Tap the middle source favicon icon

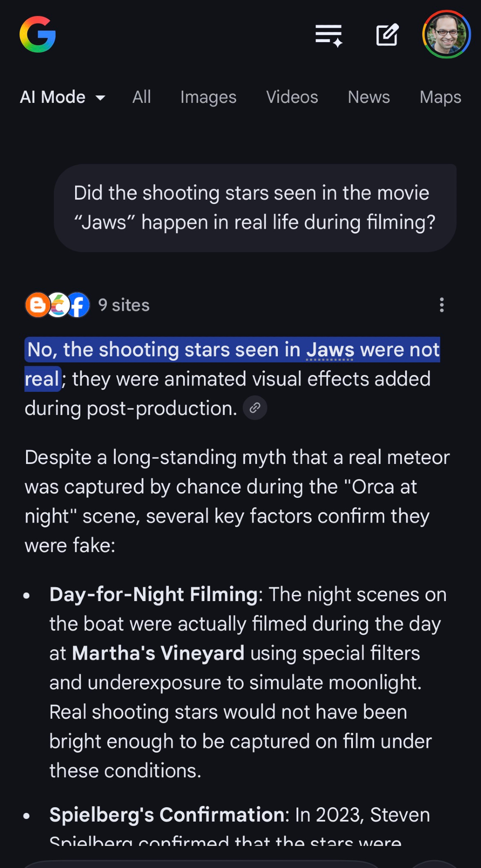pyautogui.click(x=58, y=305)
